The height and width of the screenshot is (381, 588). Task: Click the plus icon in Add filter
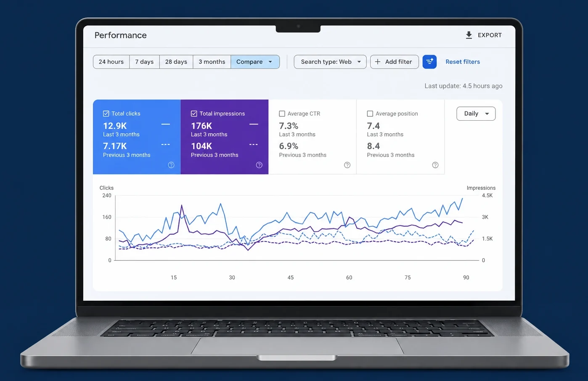tap(378, 62)
